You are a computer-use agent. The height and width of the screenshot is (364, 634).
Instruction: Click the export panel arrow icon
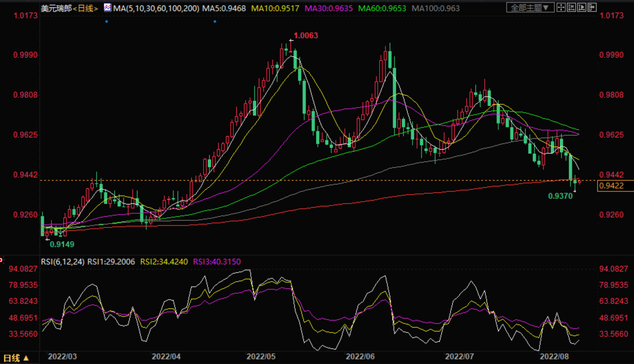592,8
